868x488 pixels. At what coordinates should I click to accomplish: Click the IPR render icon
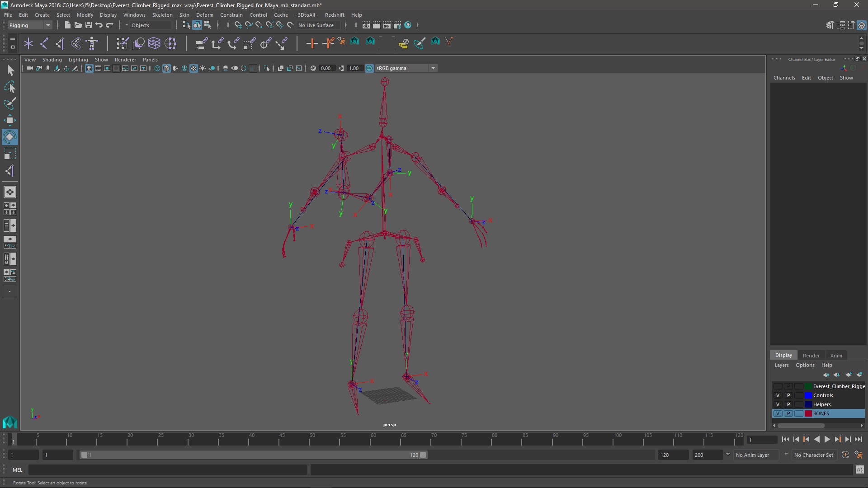coord(387,25)
